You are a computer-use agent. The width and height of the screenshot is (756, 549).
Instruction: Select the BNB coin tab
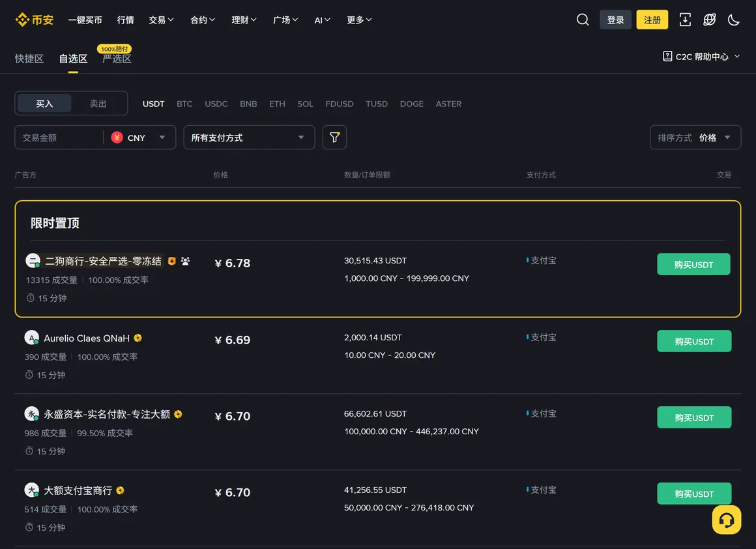[x=248, y=104]
